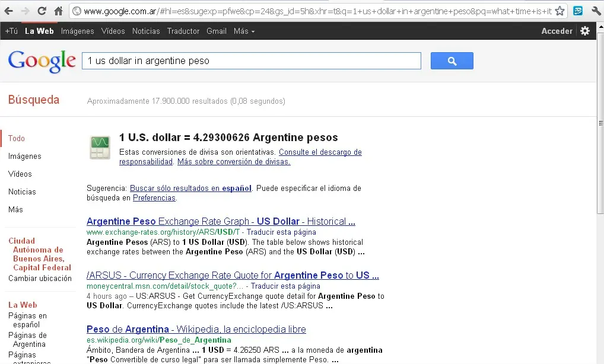Click the Acceder sign-in button

[x=557, y=31]
